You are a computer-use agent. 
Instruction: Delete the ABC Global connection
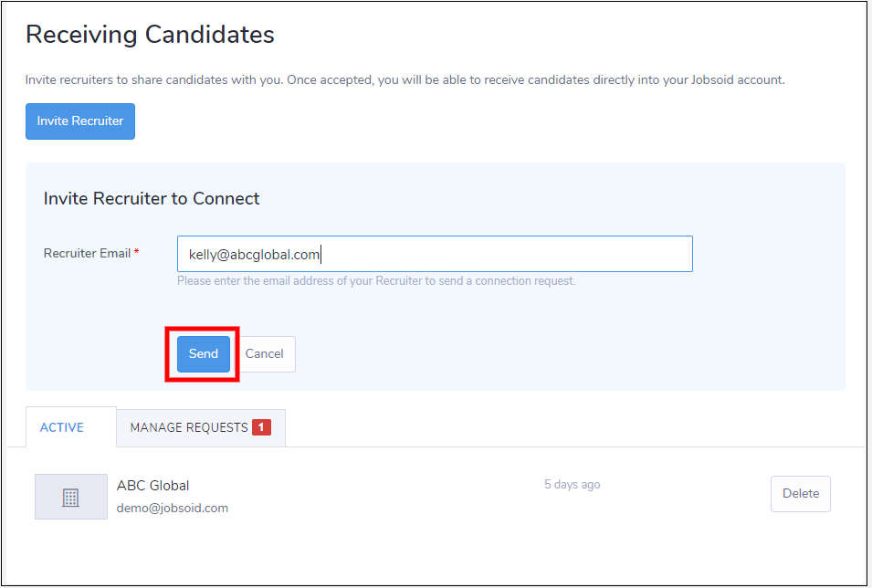coord(800,494)
